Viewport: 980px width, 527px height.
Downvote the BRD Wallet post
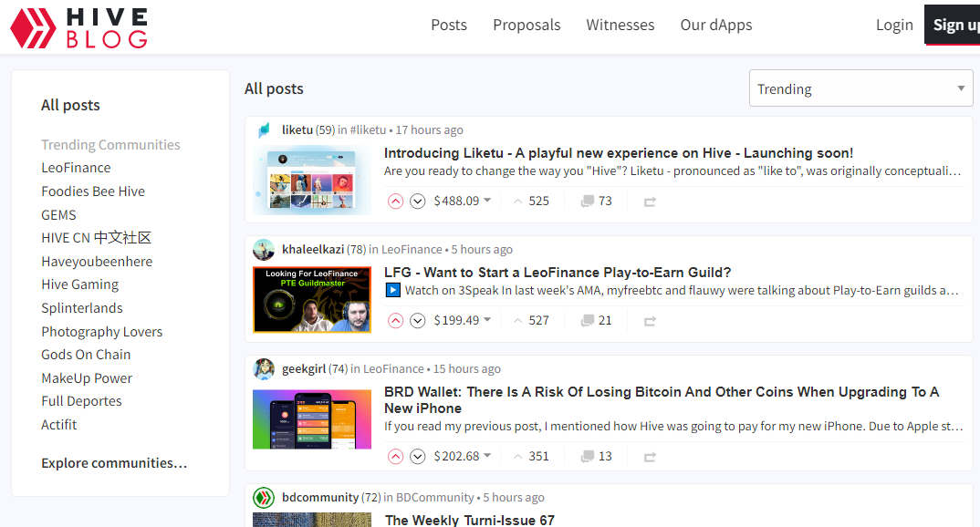418,457
